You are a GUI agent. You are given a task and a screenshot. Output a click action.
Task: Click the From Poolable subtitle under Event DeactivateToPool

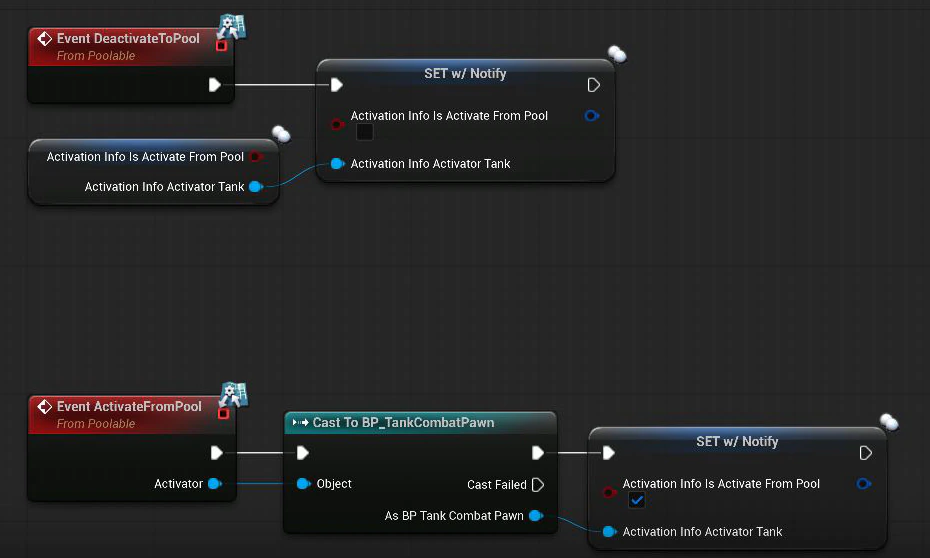(95, 56)
